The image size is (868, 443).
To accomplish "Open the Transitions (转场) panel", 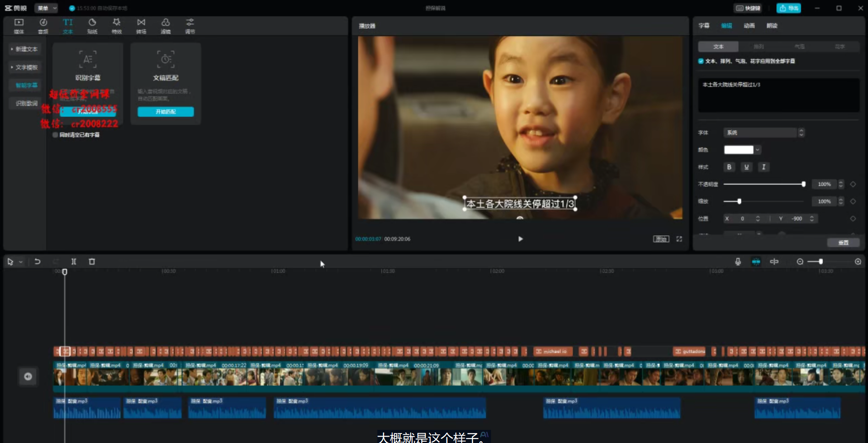I will [x=141, y=26].
